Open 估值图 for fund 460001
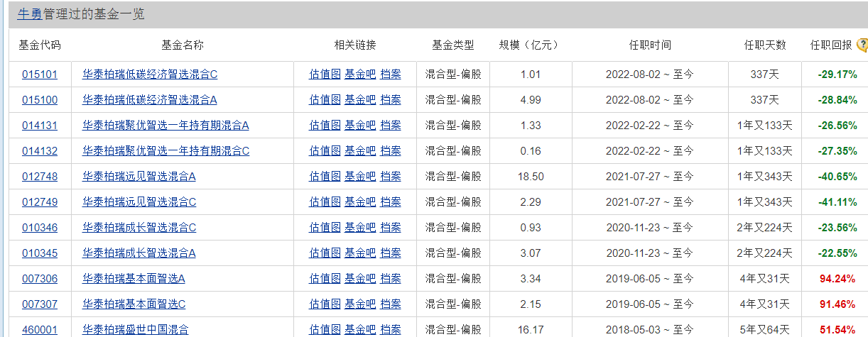The height and width of the screenshot is (337, 868). [x=325, y=329]
